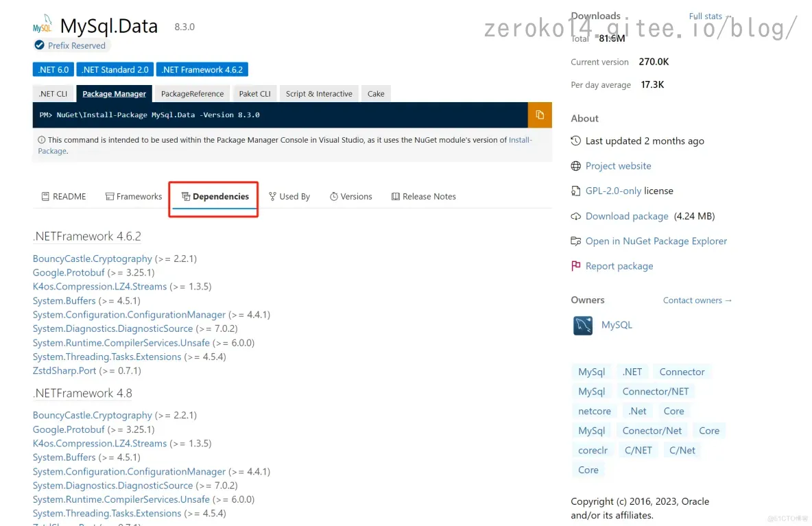
Task: Open ZstdSharp.Port under .NETFramework 4.6.2
Action: click(64, 371)
